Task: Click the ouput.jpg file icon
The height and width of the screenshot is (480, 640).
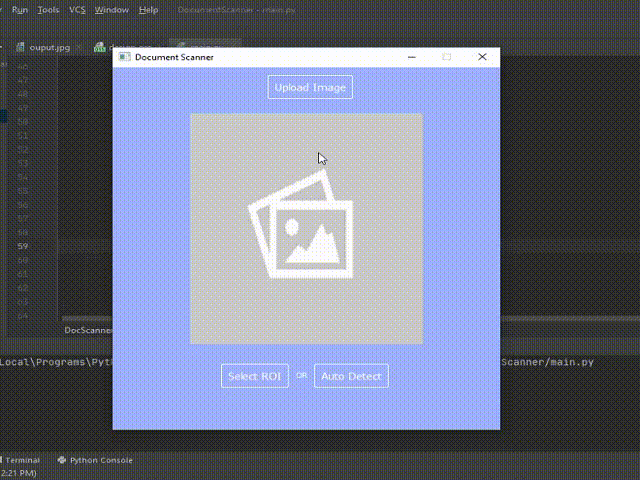Action: 20,47
